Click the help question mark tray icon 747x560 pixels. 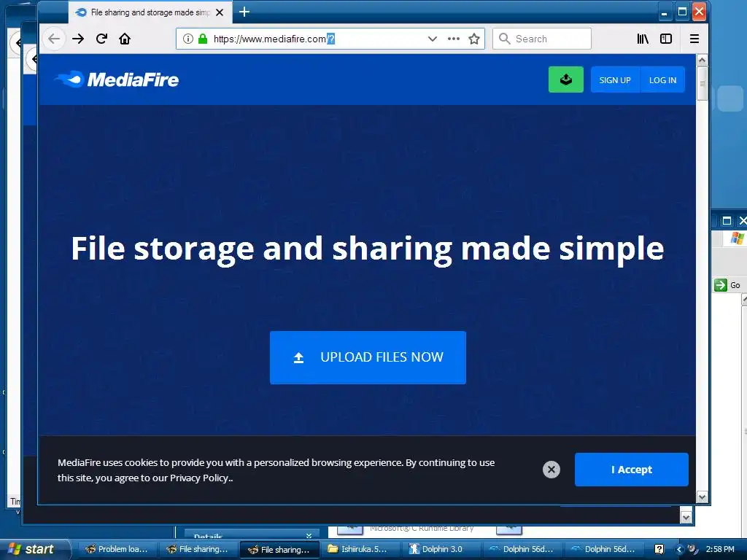(x=659, y=549)
